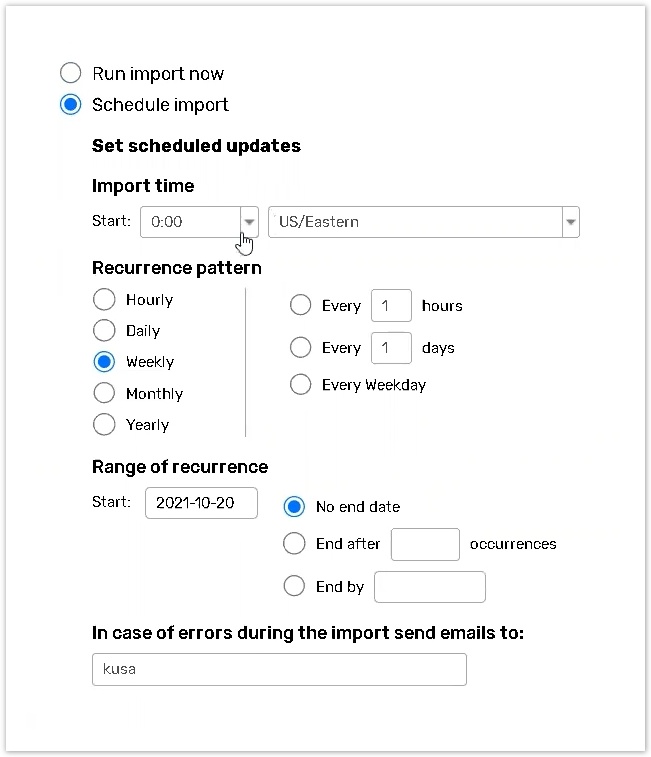Enable the Every Weekday option
Image resolution: width=651 pixels, height=757 pixels.
[300, 385]
